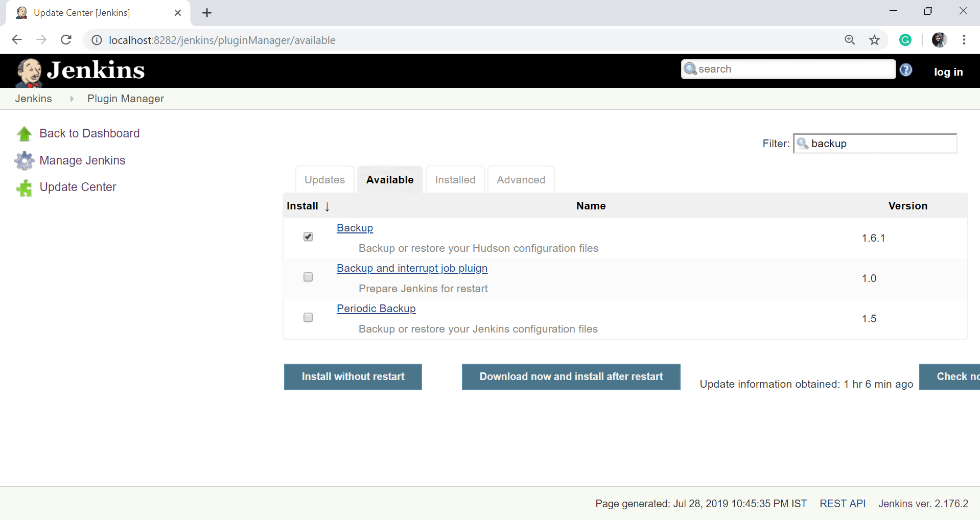Switch to the Updates tab
This screenshot has height=520, width=980.
[324, 180]
